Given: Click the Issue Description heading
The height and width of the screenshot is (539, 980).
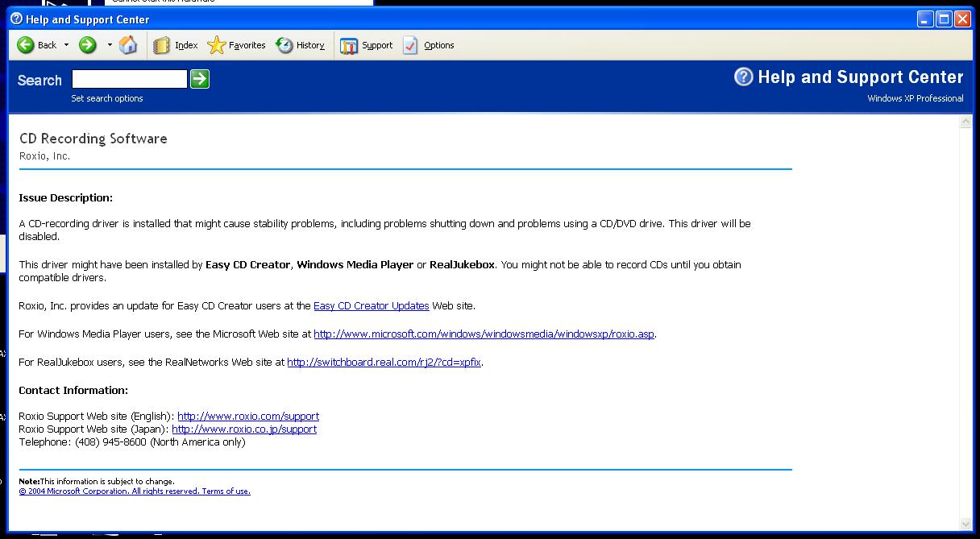Looking at the screenshot, I should point(66,198).
